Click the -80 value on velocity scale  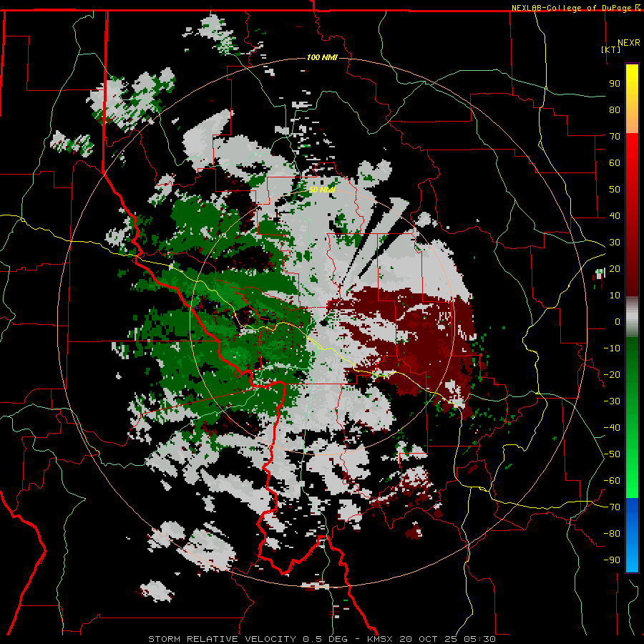612,534
